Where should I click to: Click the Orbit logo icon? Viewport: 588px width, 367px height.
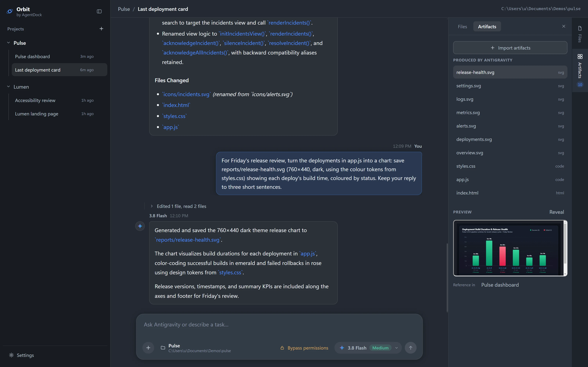10,11
